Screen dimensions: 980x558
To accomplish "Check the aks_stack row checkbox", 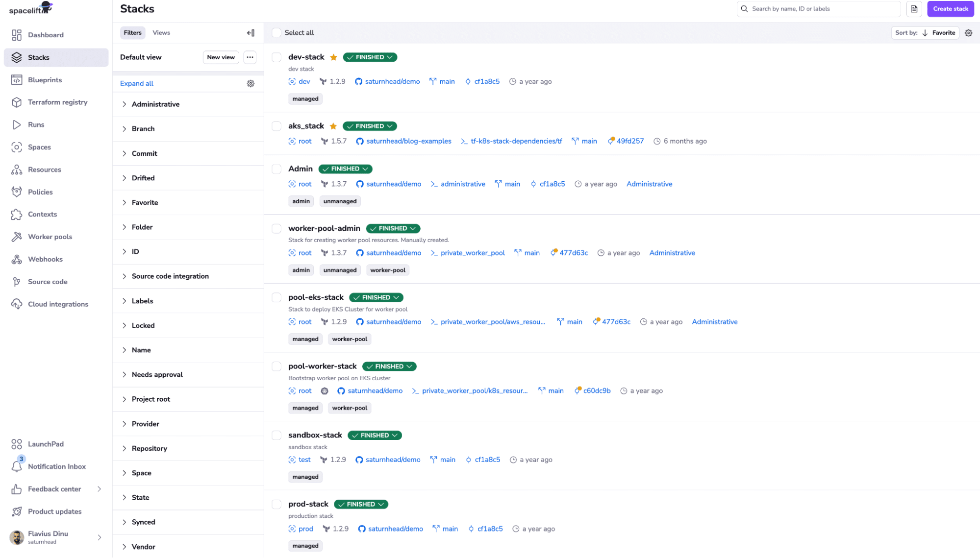I will pos(276,126).
